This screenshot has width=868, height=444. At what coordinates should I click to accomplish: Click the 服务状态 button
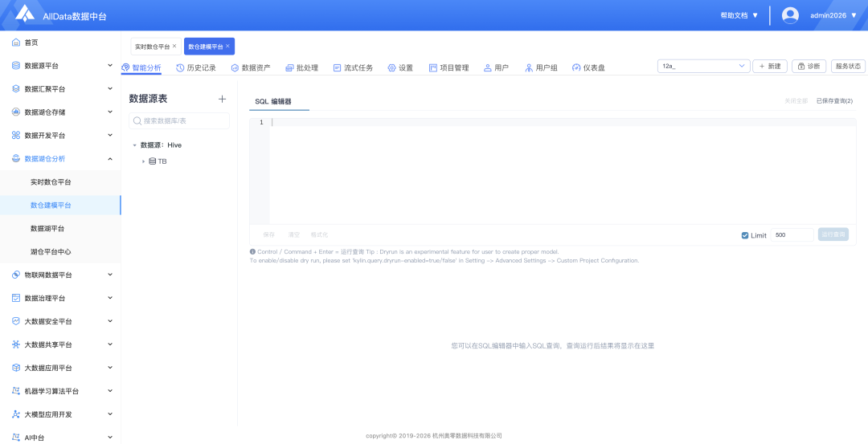pos(848,67)
